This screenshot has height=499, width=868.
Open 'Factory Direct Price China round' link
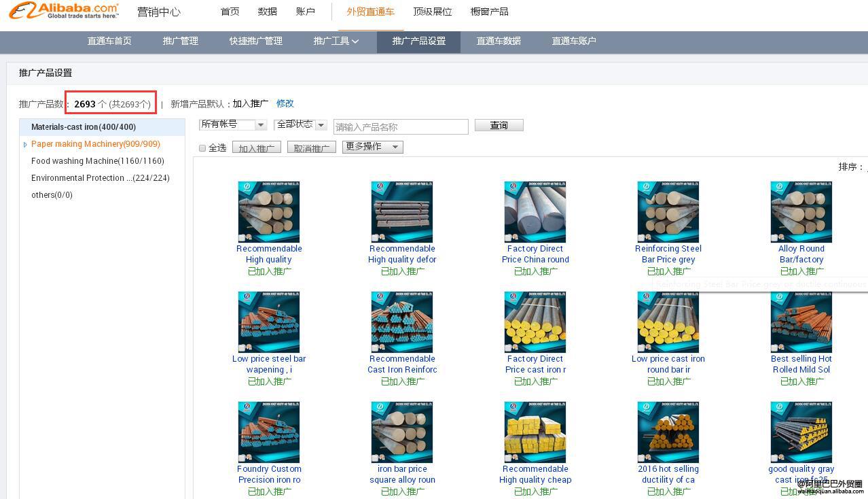[x=535, y=254]
